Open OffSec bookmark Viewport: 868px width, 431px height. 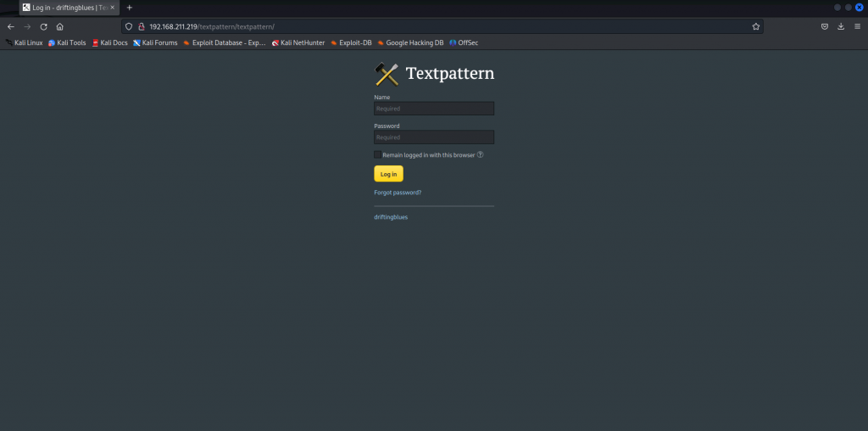click(x=464, y=42)
